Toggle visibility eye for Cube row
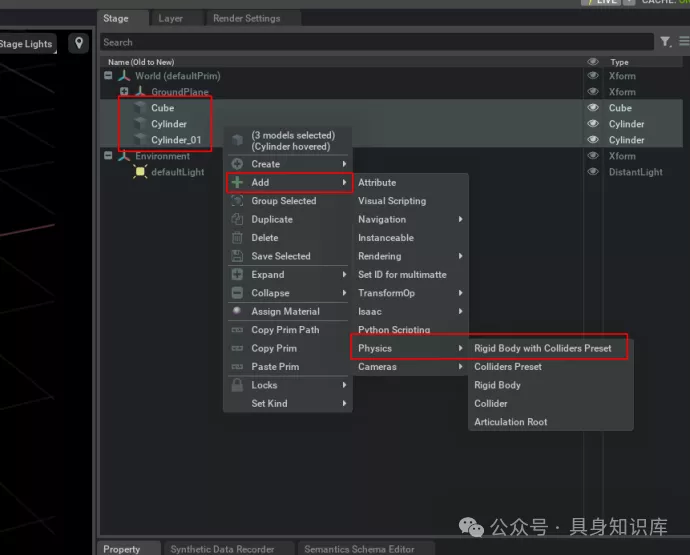 593,108
